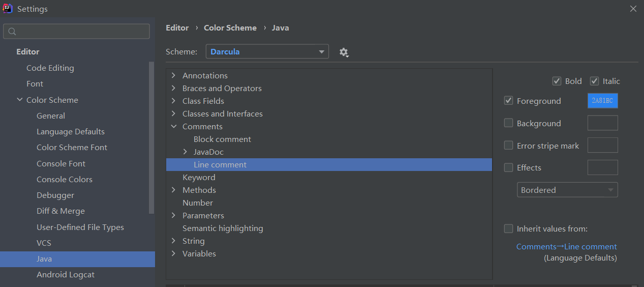Collapse Color Scheme in sidebar
644x287 pixels.
click(19, 100)
